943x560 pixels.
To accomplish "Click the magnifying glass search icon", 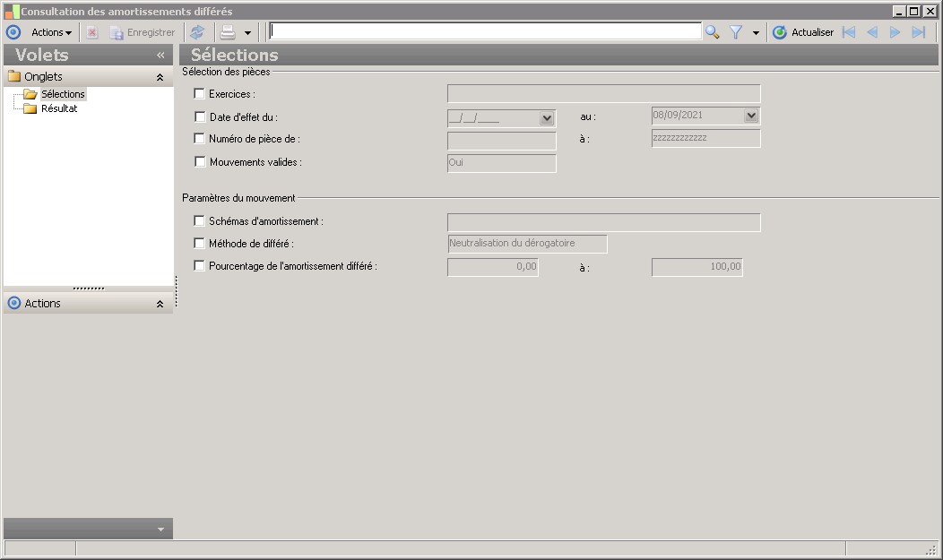I will (x=713, y=32).
